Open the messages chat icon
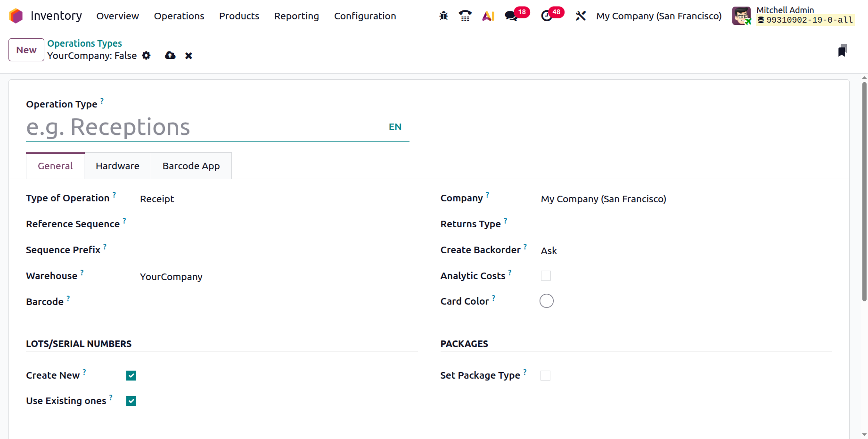868x439 pixels. pos(511,16)
